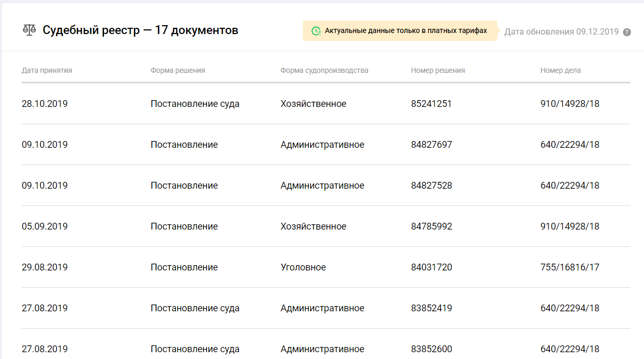Click the Дата обновления 09.12.2019 text
644x359 pixels.
pos(561,32)
